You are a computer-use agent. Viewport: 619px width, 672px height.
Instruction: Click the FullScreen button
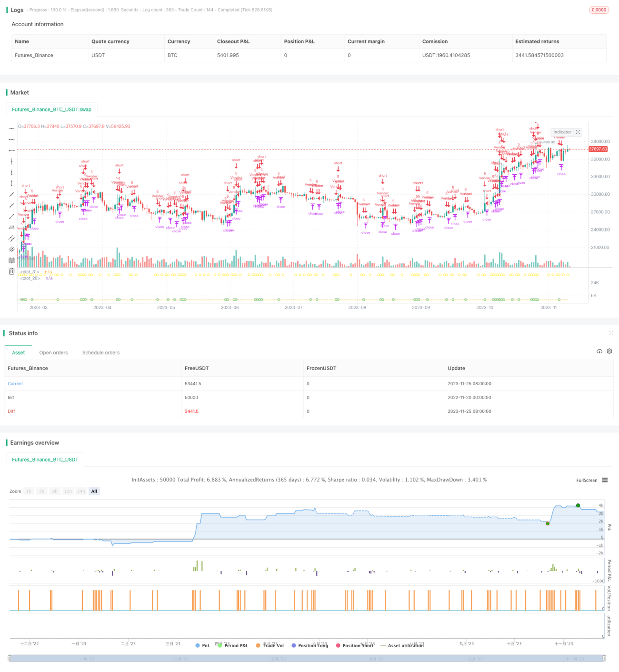coord(587,480)
